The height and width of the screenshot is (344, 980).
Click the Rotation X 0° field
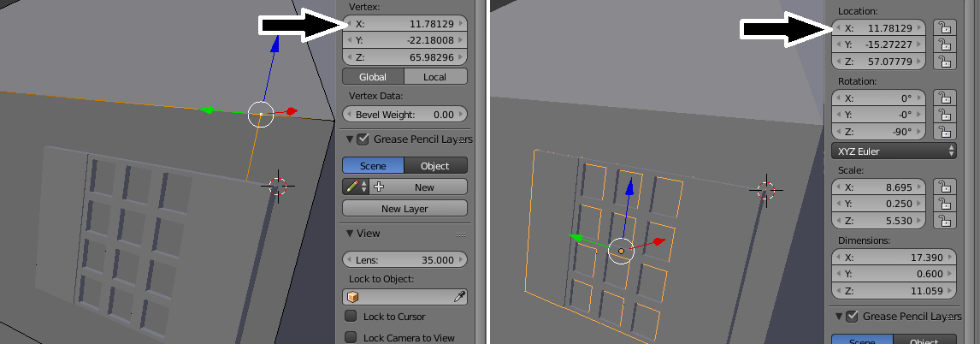click(x=879, y=98)
